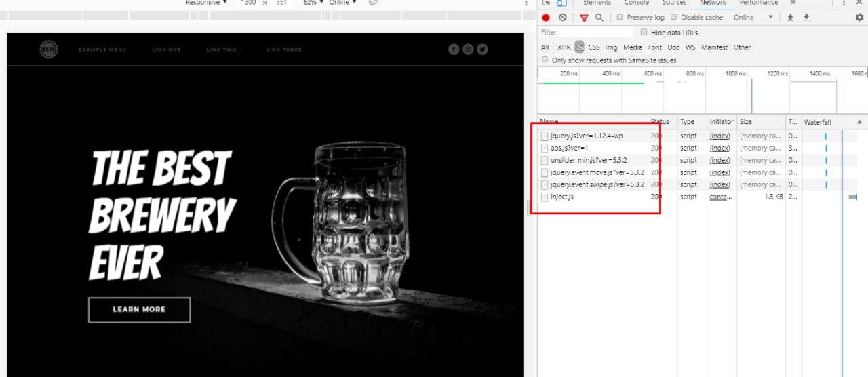Stop recording network log with red button
The width and height of the screenshot is (868, 377).
(546, 18)
